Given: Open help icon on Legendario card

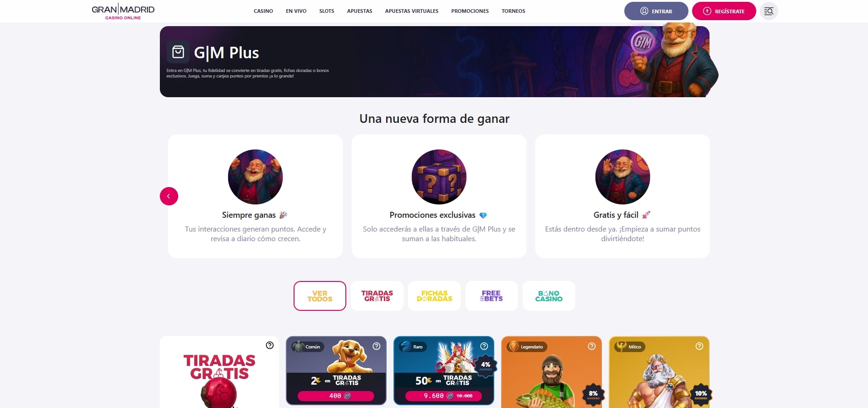Looking at the screenshot, I should click(x=592, y=346).
